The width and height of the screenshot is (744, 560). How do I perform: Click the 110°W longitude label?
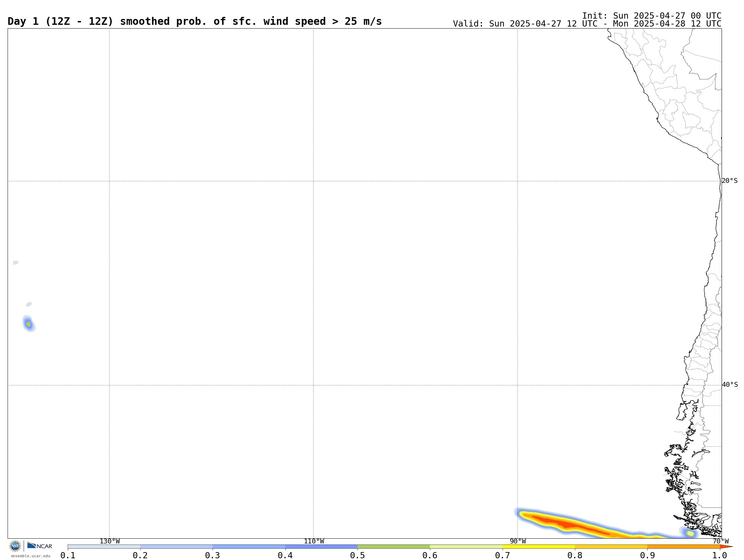pos(314,541)
